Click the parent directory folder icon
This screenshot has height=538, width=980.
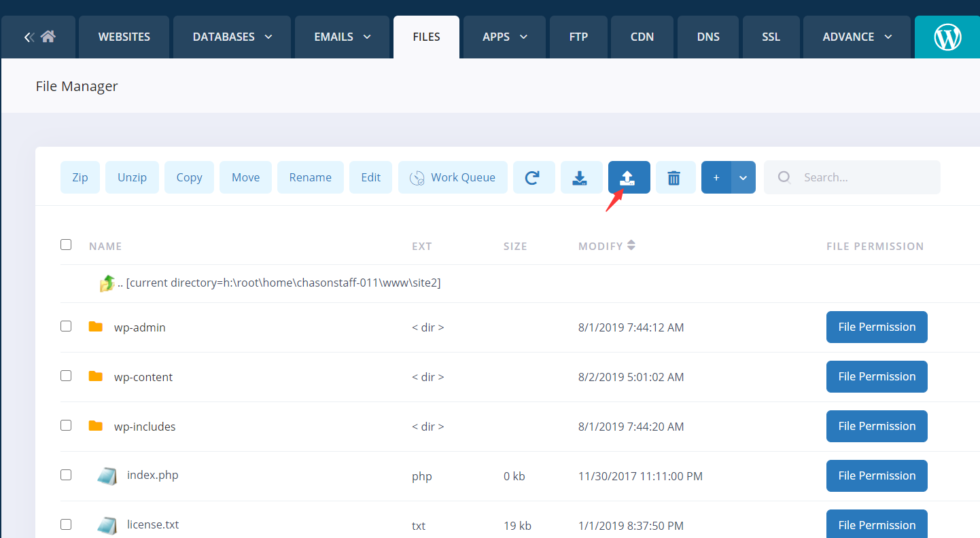pos(107,283)
